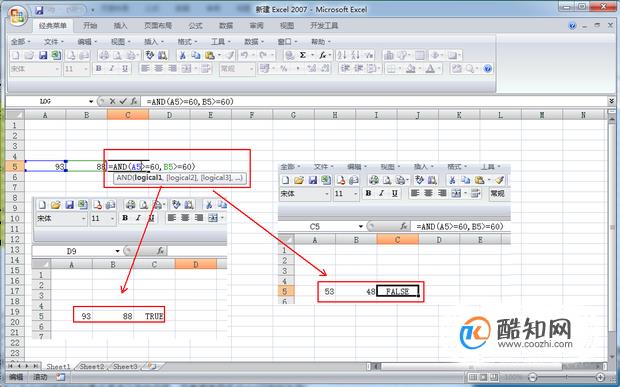Toggle Bold formatting in main toolbar
620x387 pixels.
pos(98,69)
